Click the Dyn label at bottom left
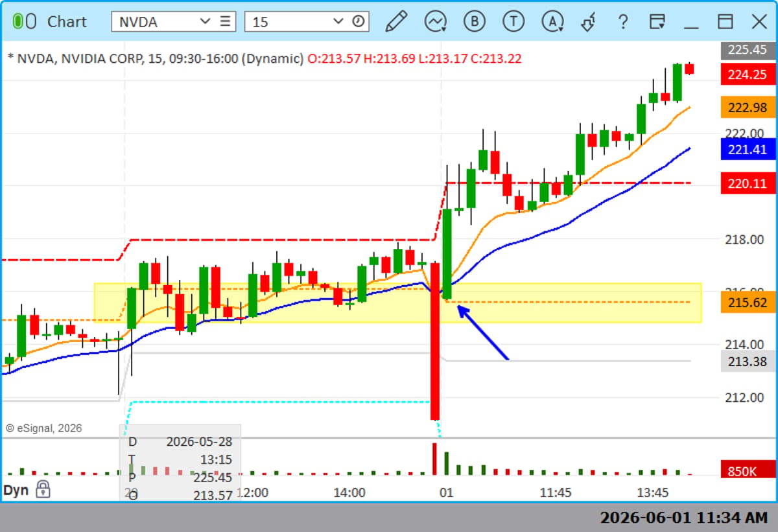This screenshot has height=532, width=778. [16, 490]
